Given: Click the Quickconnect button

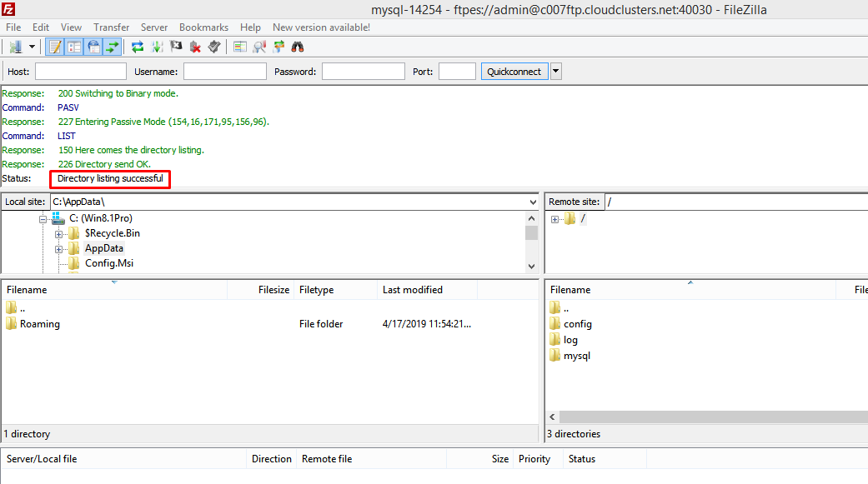Looking at the screenshot, I should click(514, 72).
